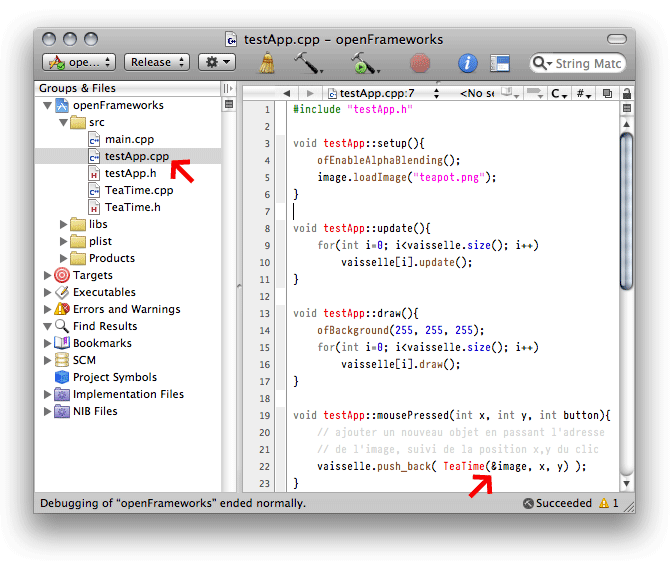Image resolution: width=670 pixels, height=570 pixels.
Task: Click the Build hammer icon
Action: pos(306,63)
